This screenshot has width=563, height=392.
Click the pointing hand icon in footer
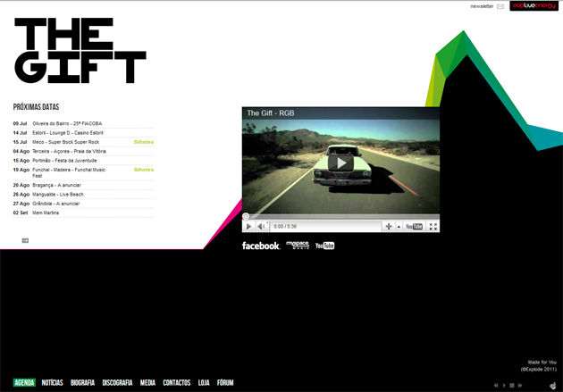(x=553, y=386)
